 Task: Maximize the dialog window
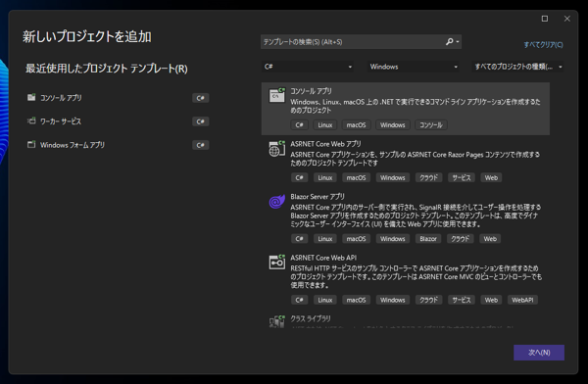point(545,19)
